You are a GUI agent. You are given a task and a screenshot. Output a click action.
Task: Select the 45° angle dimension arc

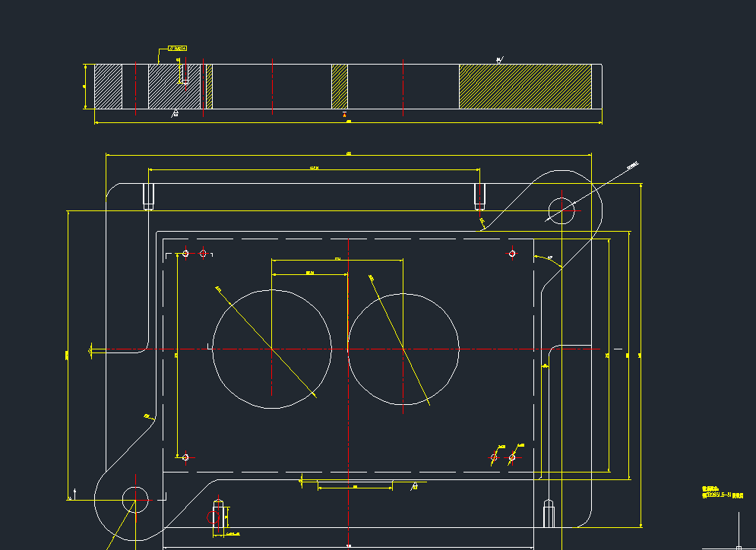(549, 261)
